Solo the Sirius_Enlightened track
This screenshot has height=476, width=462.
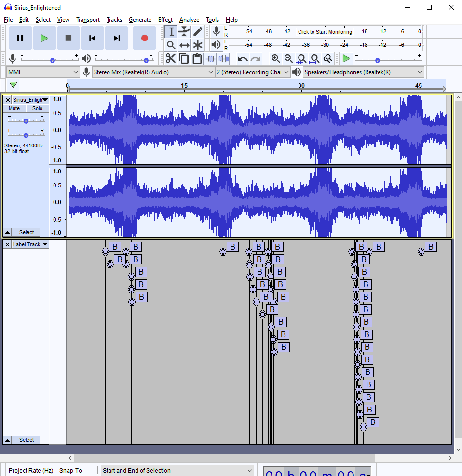pyautogui.click(x=38, y=108)
